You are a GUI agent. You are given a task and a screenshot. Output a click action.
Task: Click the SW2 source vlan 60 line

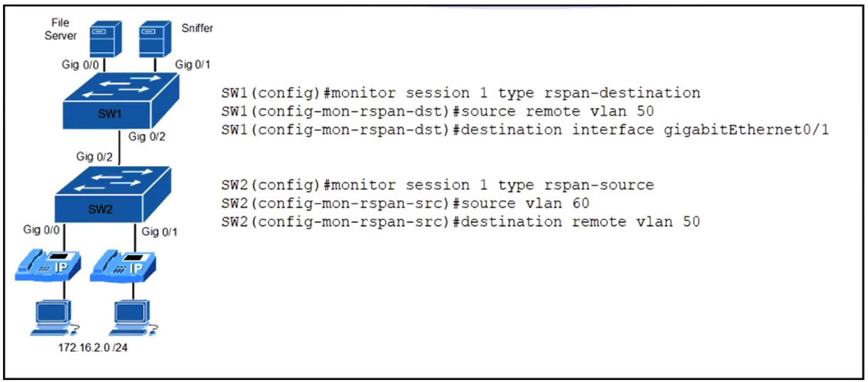(x=405, y=203)
